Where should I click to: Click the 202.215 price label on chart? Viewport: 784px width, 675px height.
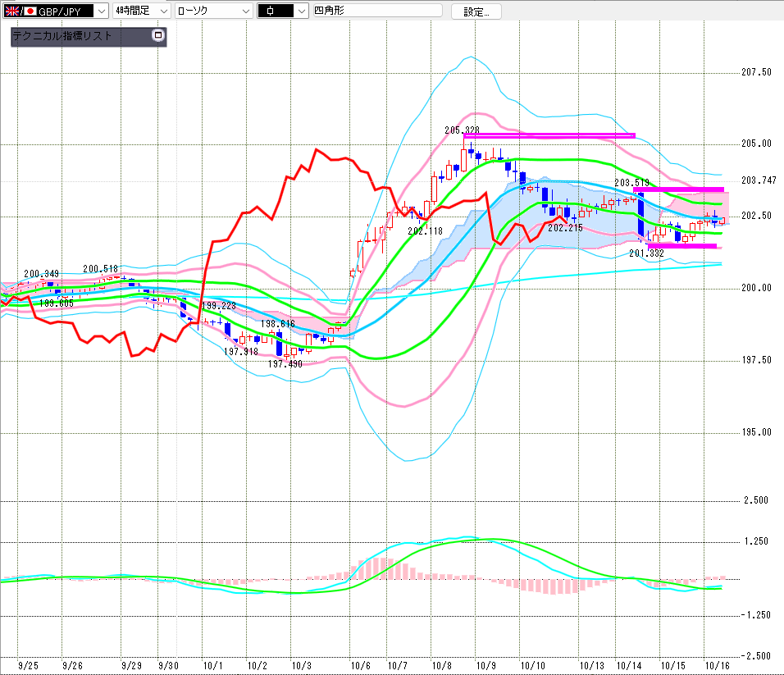coord(565,227)
